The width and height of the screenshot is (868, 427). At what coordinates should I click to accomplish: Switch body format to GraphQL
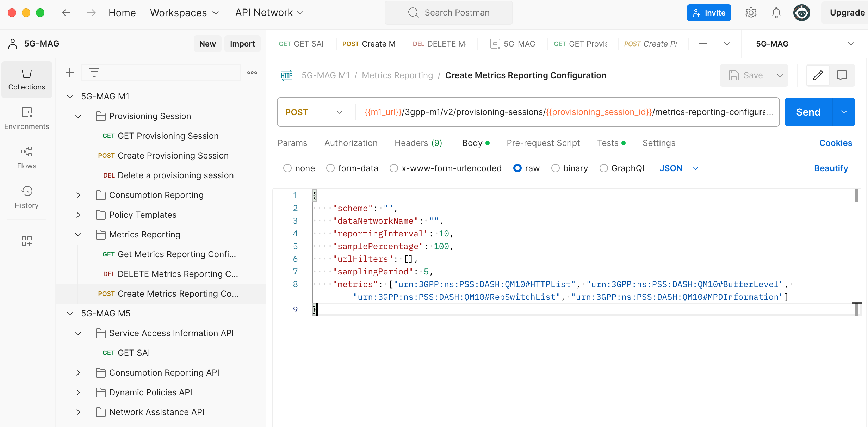point(603,168)
